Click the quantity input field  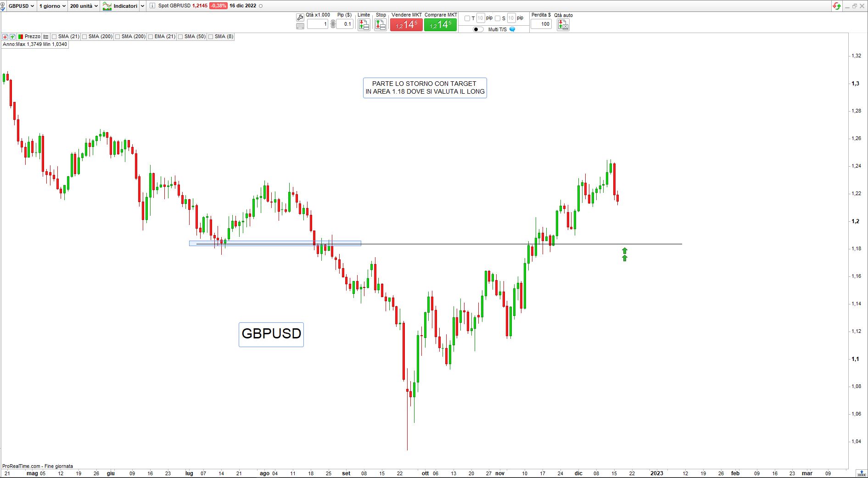(x=318, y=24)
